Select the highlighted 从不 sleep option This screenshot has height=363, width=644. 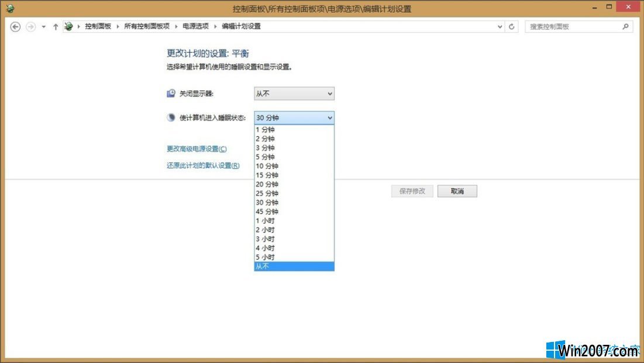click(x=294, y=266)
